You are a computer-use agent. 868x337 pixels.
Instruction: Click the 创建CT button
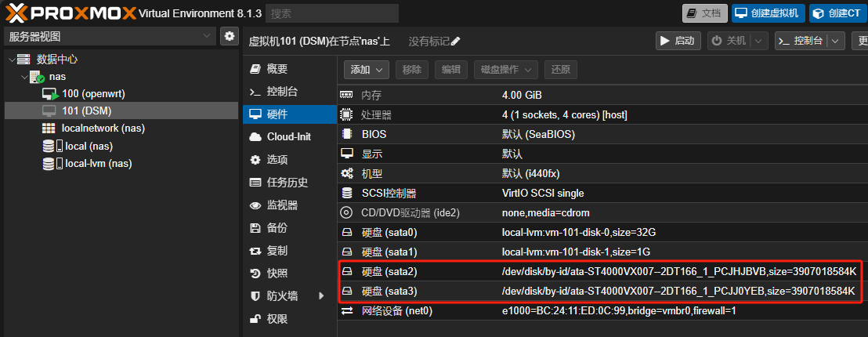click(837, 13)
